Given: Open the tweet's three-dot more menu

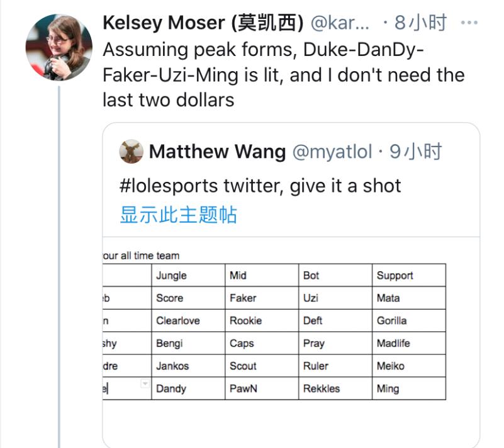Looking at the screenshot, I should 469,23.
